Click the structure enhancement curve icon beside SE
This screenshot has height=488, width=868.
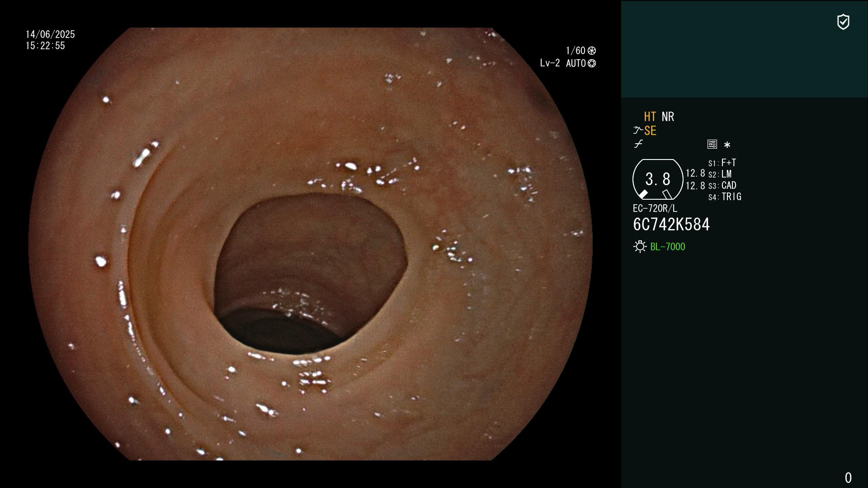[638, 130]
